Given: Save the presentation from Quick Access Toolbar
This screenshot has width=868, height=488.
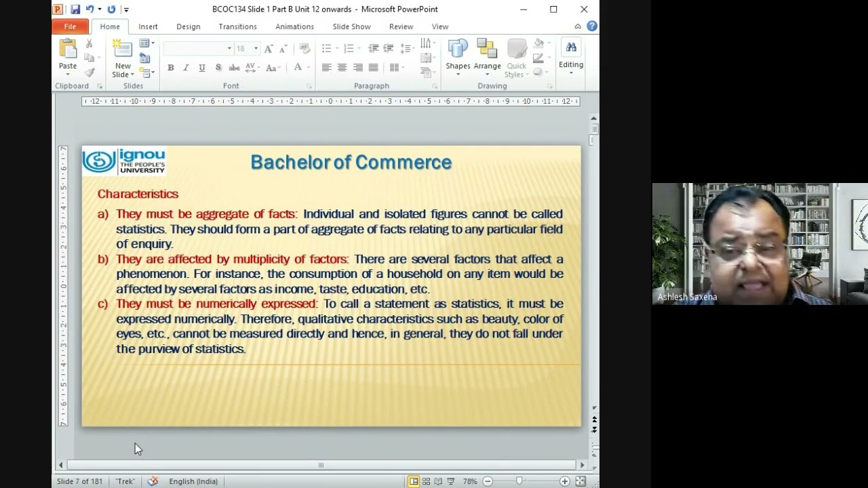Looking at the screenshot, I should pyautogui.click(x=75, y=9).
